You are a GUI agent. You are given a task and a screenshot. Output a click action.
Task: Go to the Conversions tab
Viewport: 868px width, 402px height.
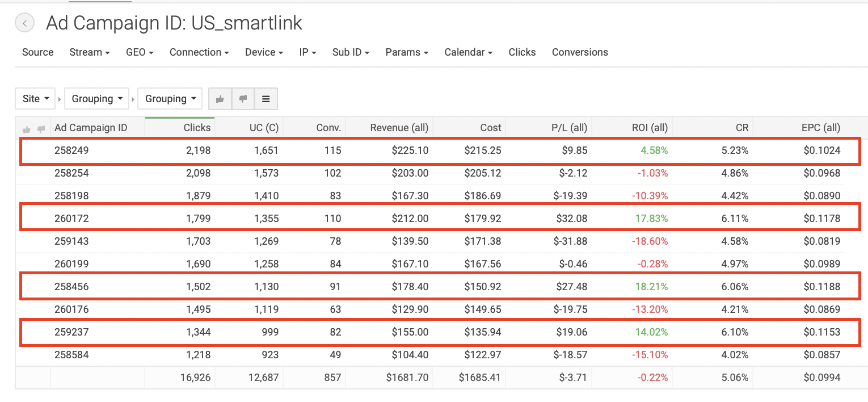tap(580, 52)
